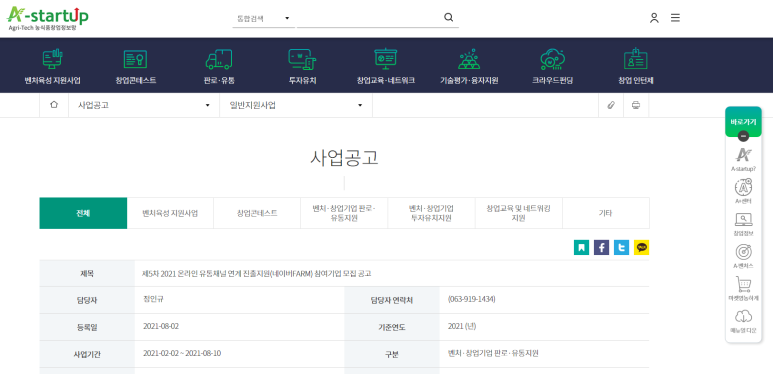Select the 기타 tab
This screenshot has width=773, height=374.
(x=605, y=213)
